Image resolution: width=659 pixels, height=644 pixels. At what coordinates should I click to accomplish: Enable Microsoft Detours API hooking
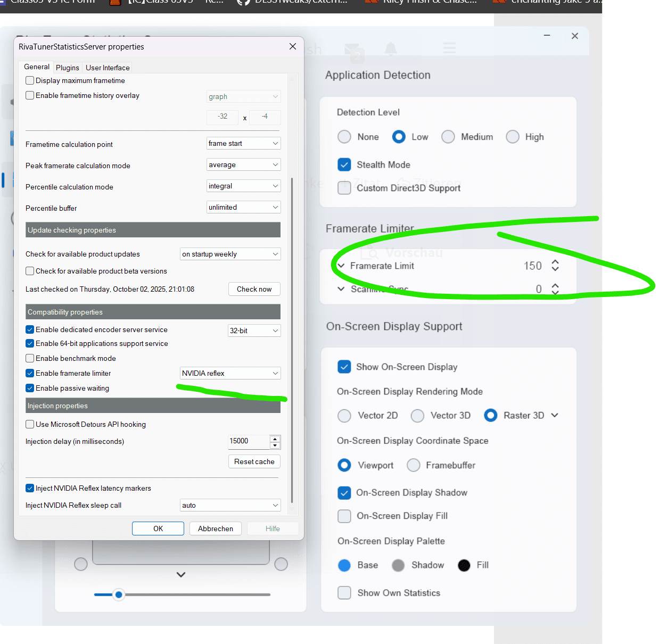click(x=30, y=424)
